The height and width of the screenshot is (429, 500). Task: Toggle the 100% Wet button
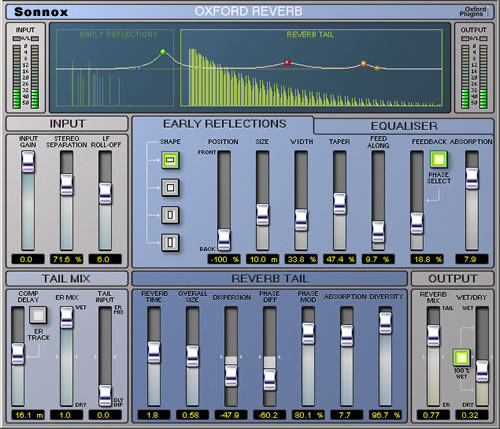coord(461,357)
